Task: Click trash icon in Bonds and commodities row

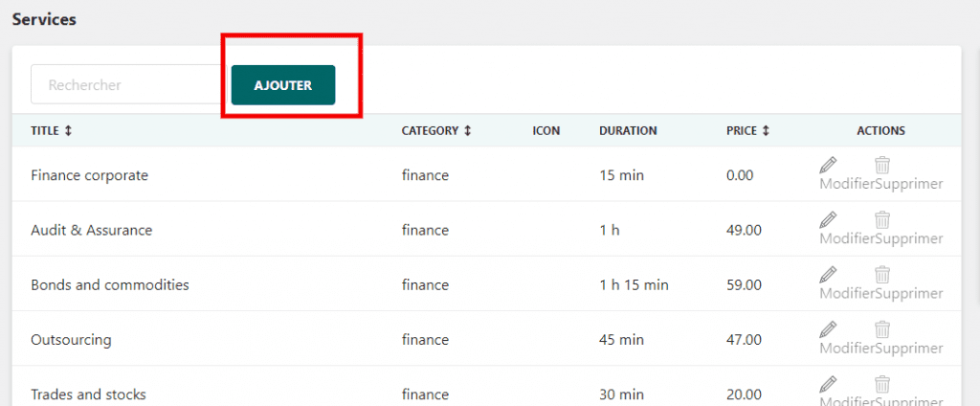Action: [x=882, y=274]
